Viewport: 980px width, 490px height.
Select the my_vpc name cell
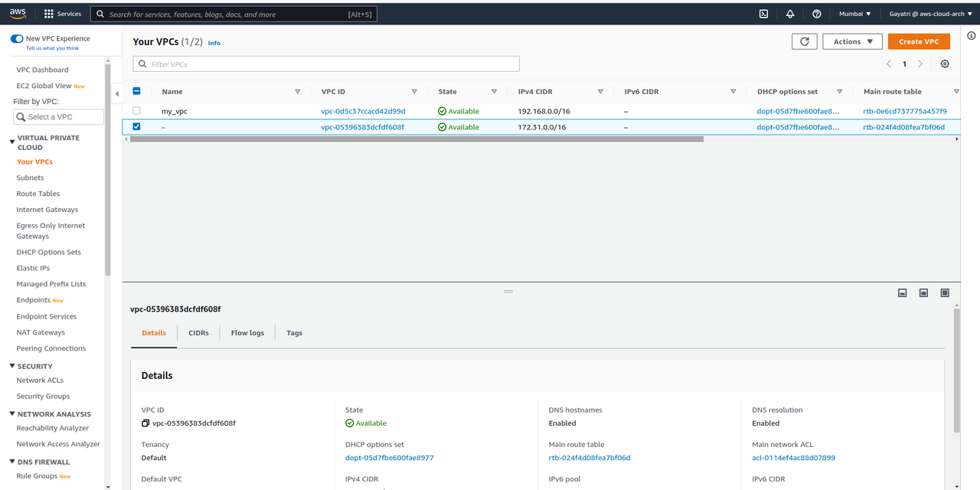click(175, 111)
